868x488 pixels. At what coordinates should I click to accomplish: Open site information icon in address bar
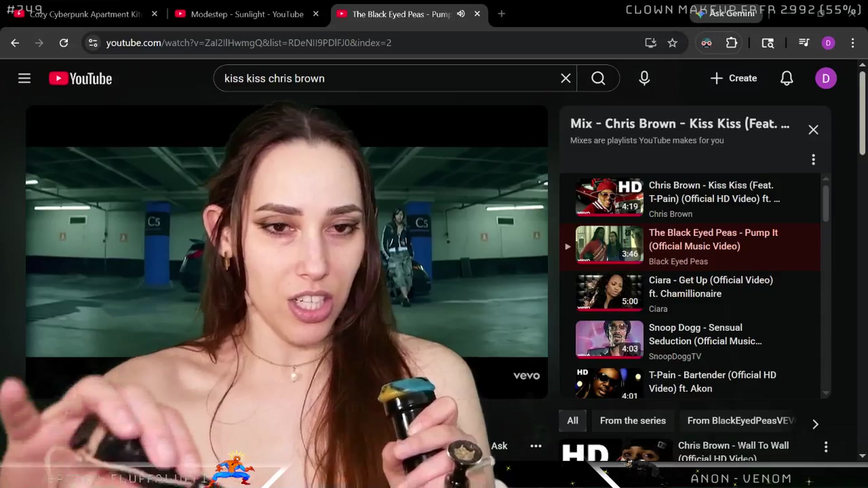[93, 43]
